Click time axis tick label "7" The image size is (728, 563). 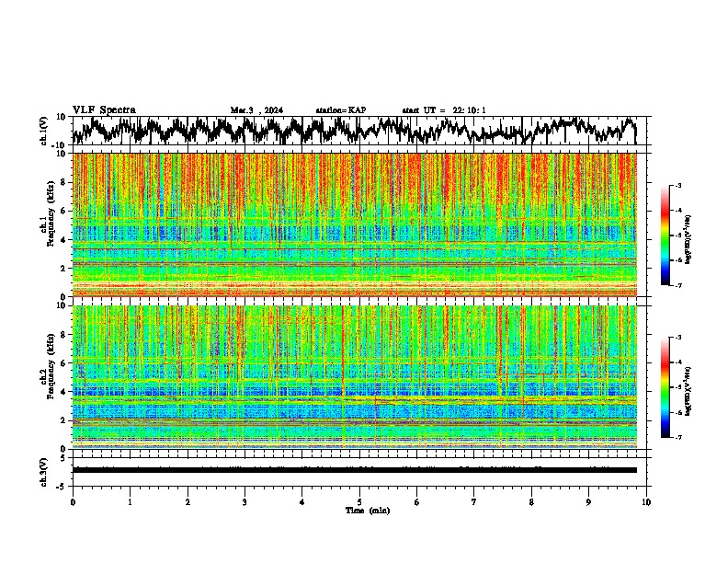(x=474, y=502)
